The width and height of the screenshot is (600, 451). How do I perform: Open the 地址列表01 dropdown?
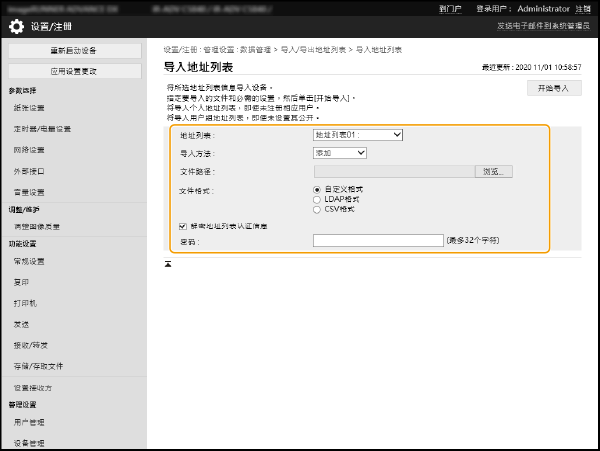[x=357, y=134]
